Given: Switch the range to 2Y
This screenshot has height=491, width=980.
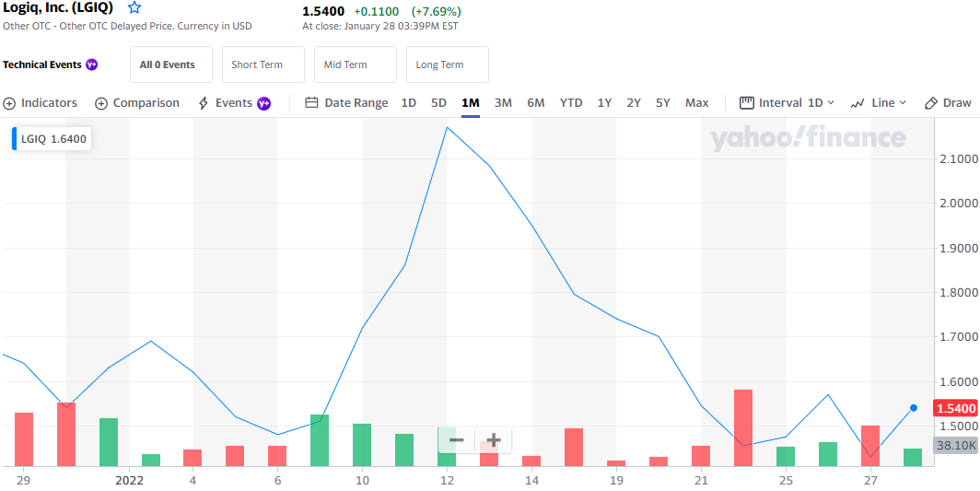Looking at the screenshot, I should click(x=634, y=103).
